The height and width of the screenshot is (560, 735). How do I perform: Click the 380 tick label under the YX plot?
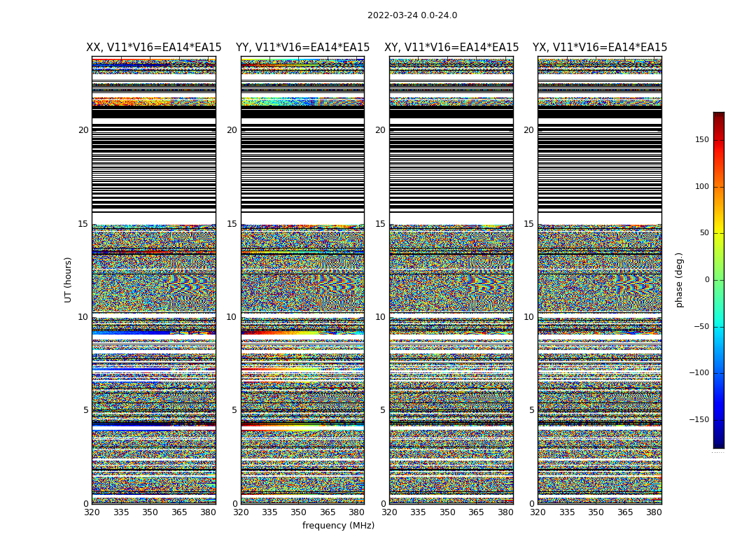pyautogui.click(x=654, y=512)
